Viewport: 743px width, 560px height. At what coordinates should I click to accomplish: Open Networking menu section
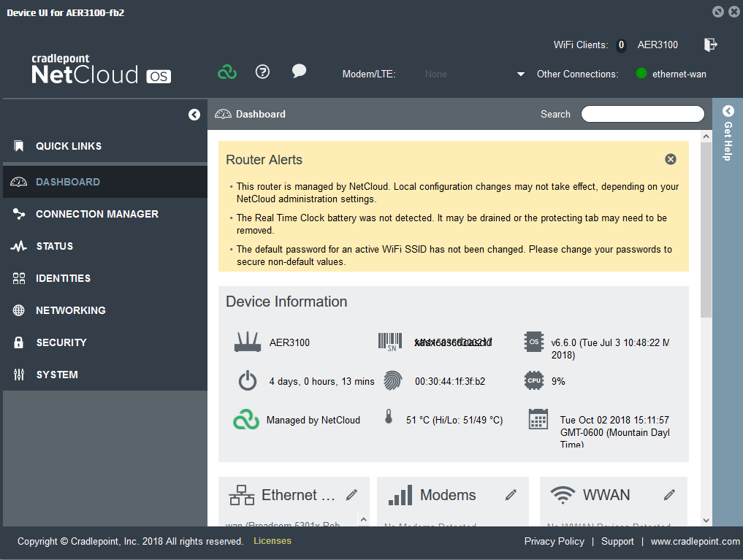(105, 310)
